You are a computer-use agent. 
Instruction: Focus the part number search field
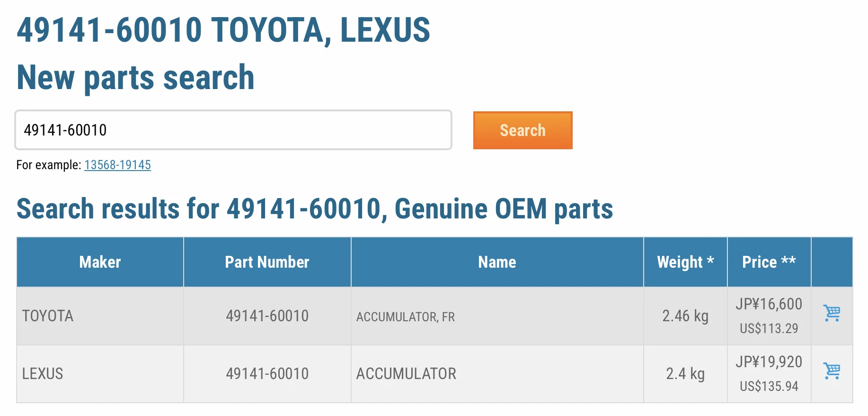(x=233, y=130)
